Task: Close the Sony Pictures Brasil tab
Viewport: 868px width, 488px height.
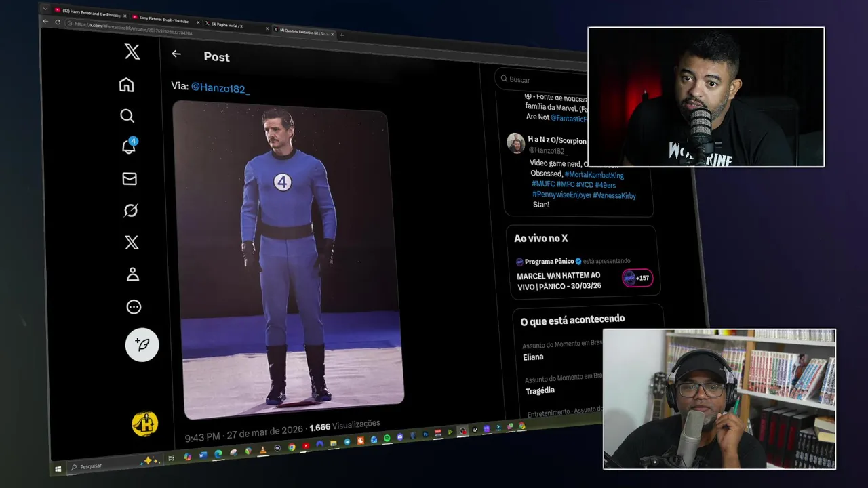Action: [x=198, y=22]
